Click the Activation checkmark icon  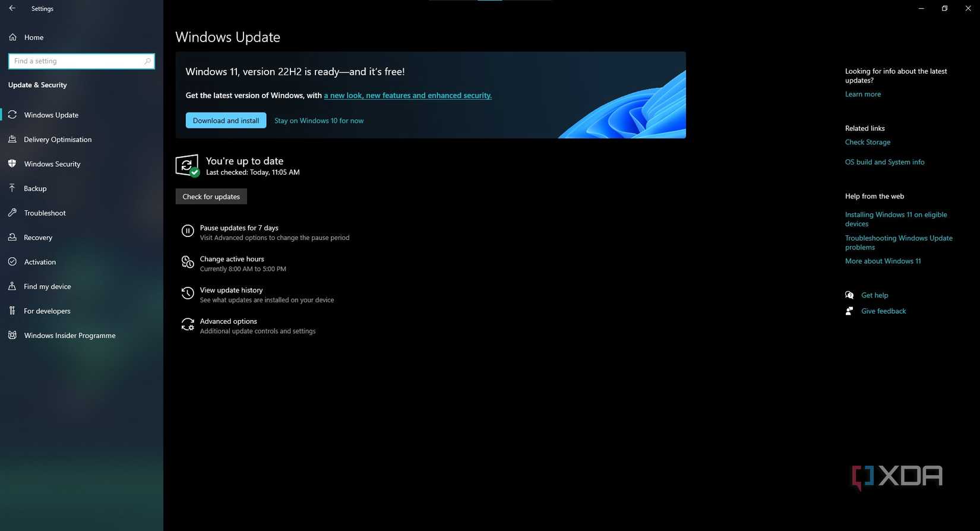(x=12, y=261)
